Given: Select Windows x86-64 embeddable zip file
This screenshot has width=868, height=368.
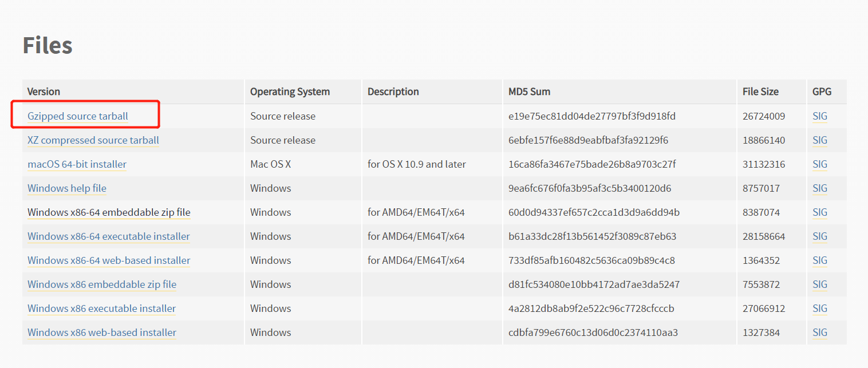Looking at the screenshot, I should click(109, 212).
